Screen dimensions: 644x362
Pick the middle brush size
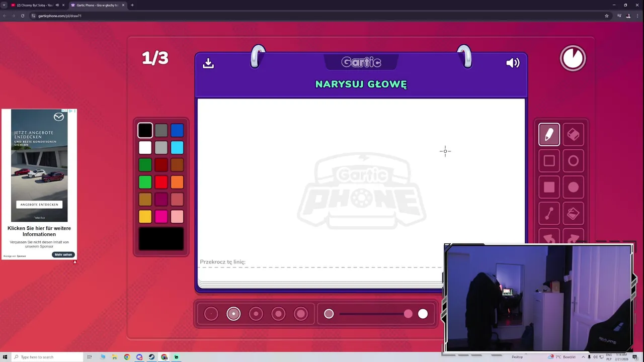(256, 314)
